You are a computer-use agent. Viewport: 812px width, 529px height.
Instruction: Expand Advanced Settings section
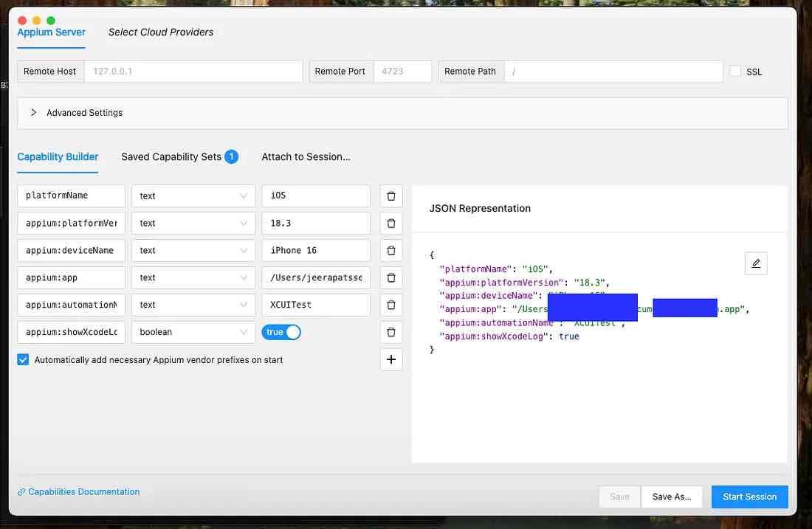coord(402,113)
